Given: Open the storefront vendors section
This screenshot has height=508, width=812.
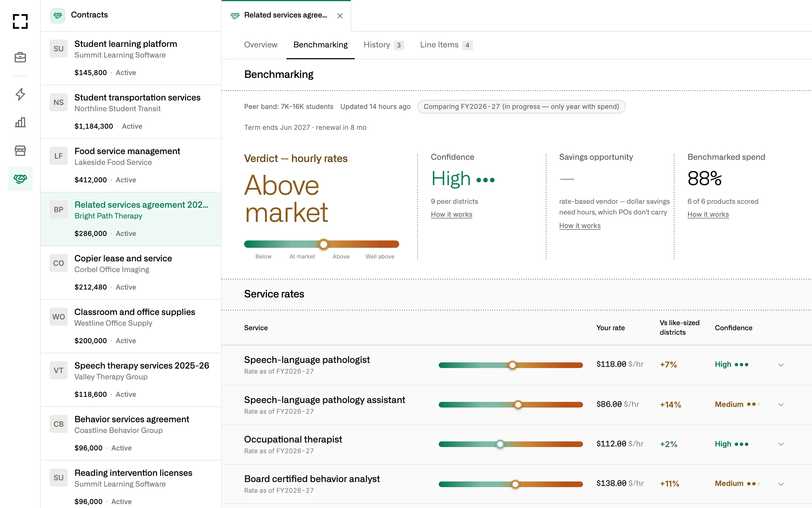Looking at the screenshot, I should coord(20,150).
